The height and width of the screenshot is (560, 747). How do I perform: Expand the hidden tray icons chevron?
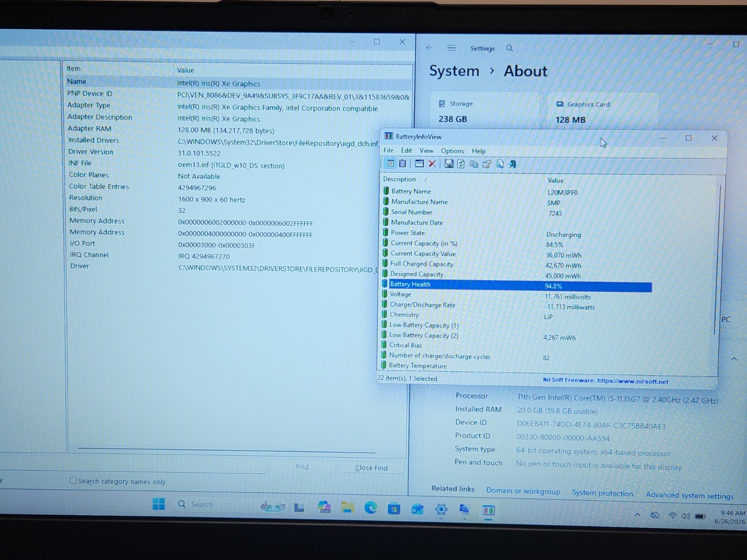click(x=637, y=515)
